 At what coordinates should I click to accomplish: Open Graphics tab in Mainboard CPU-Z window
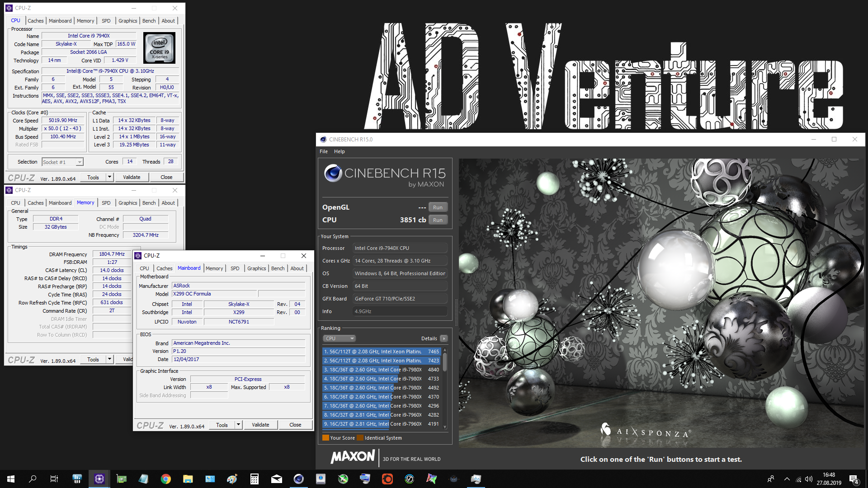(256, 268)
